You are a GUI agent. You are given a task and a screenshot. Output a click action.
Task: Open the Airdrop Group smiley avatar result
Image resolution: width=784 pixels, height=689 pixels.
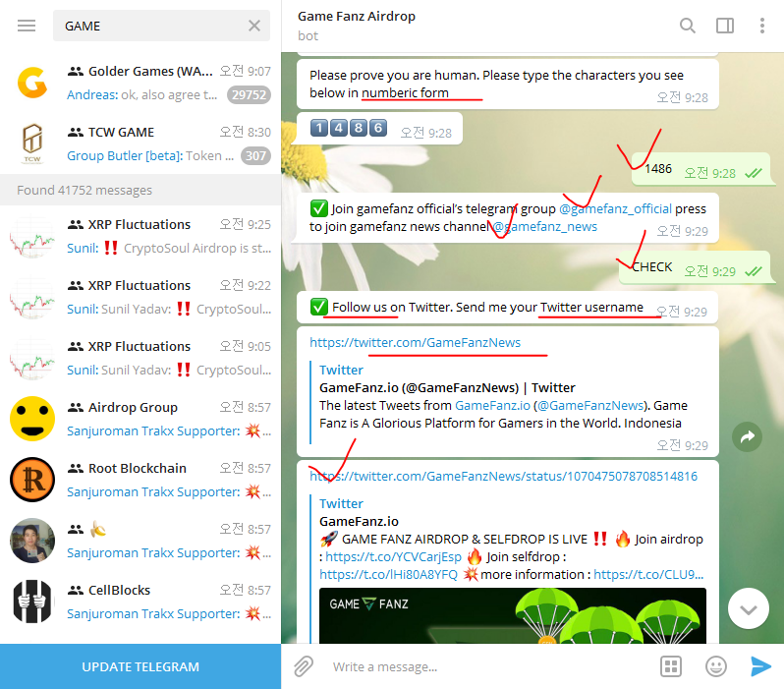tap(32, 419)
